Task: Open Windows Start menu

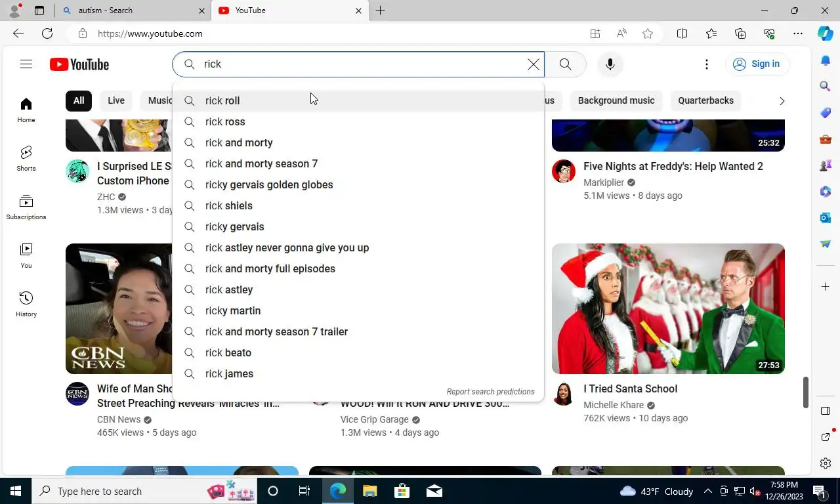Action: [15, 491]
